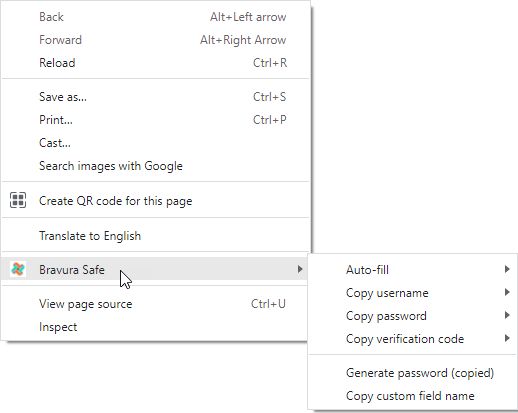The height and width of the screenshot is (413, 518).
Task: Choose Inspect from the context menu
Action: pyautogui.click(x=155, y=327)
